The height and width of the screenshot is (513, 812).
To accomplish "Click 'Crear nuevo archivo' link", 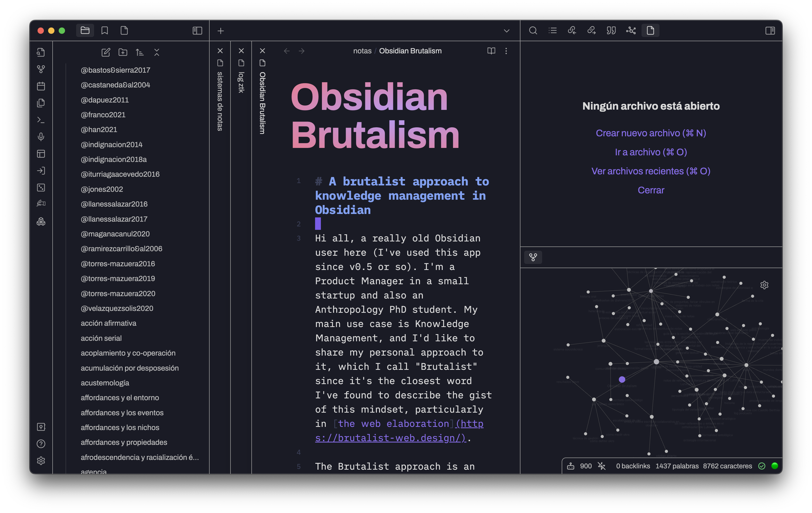I will [650, 133].
